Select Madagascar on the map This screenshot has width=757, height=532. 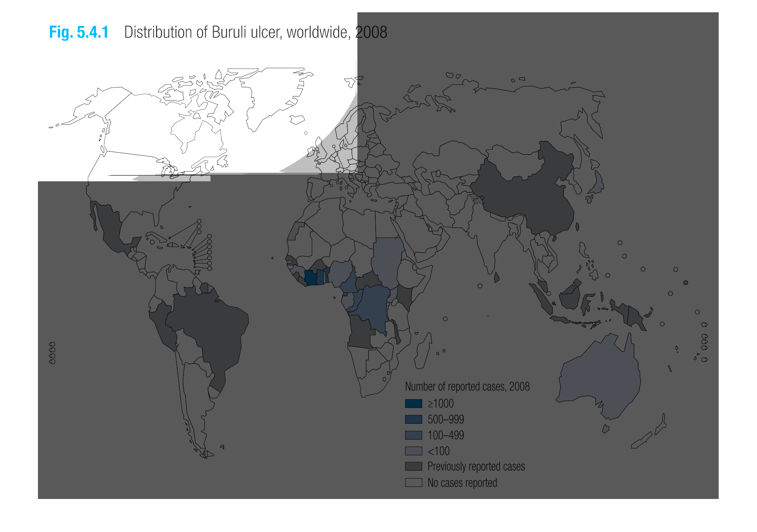423,351
